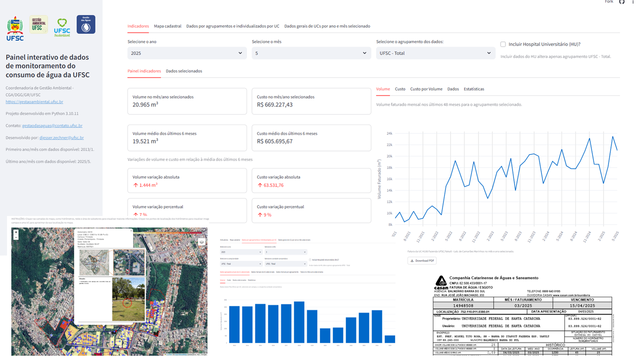This screenshot has width=640, height=360.
Task: Switch to the Custo chart tab
Action: [x=400, y=89]
